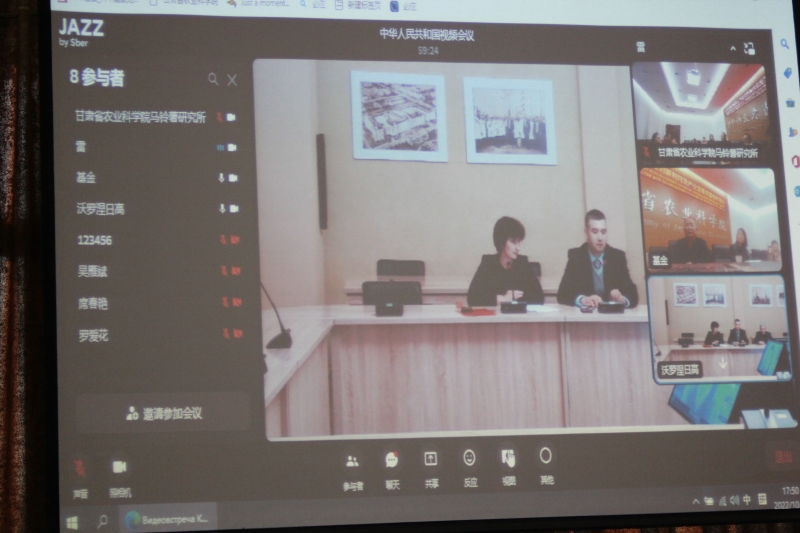The height and width of the screenshot is (533, 800).
Task: Select participant 123456 in the list
Action: pos(95,240)
